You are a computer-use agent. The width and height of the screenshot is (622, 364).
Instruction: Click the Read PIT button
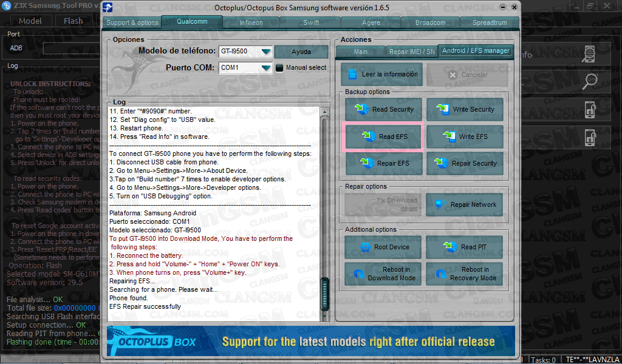click(x=465, y=247)
